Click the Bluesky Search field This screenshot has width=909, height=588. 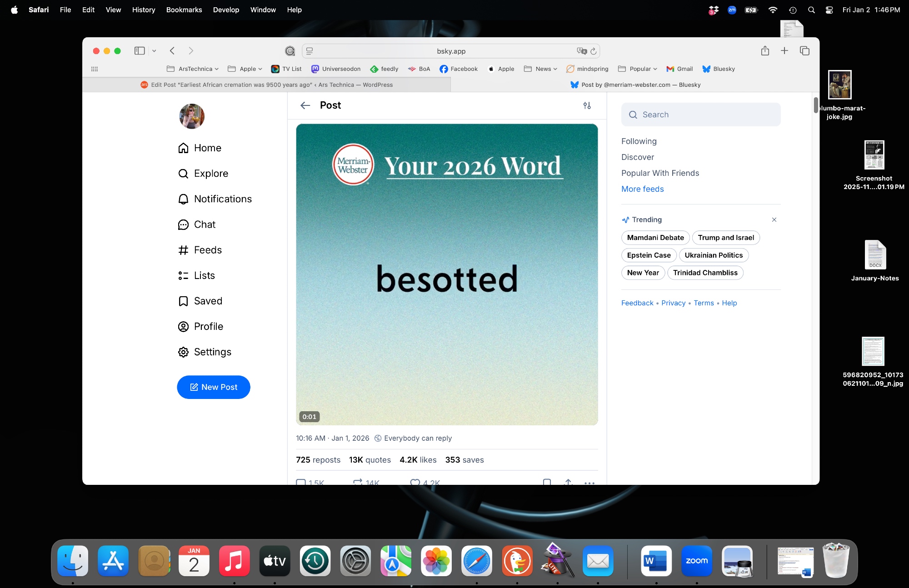(701, 115)
